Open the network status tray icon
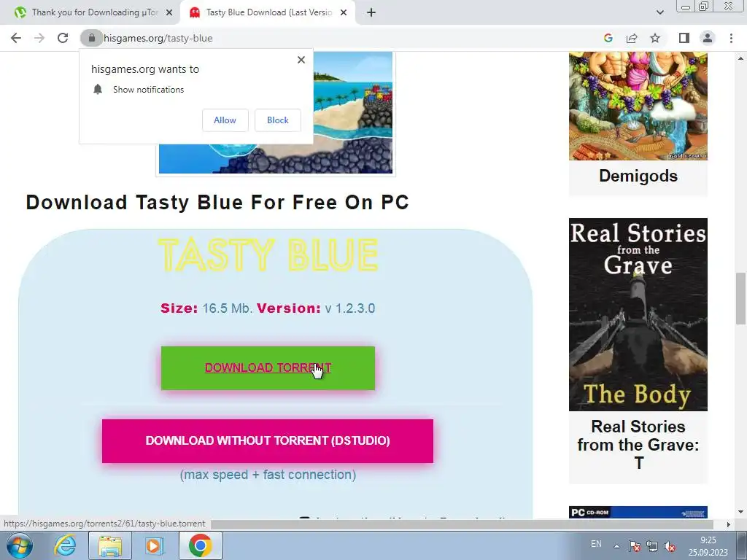This screenshot has height=560, width=747. coord(652,546)
